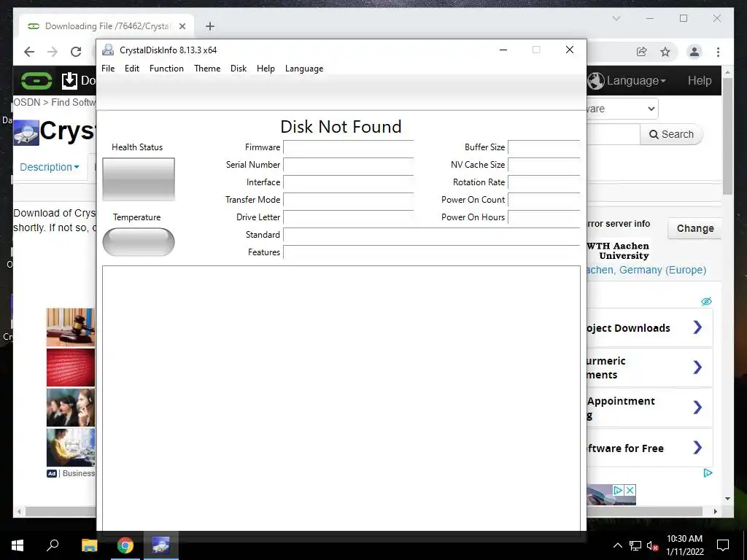The height and width of the screenshot is (560, 747).
Task: Click the Power On Count field
Action: [x=544, y=200]
